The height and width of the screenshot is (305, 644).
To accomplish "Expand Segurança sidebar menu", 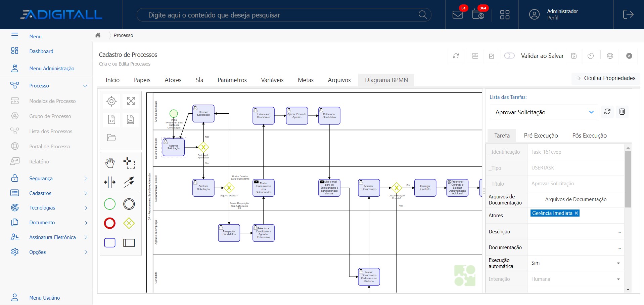I will 86,179.
